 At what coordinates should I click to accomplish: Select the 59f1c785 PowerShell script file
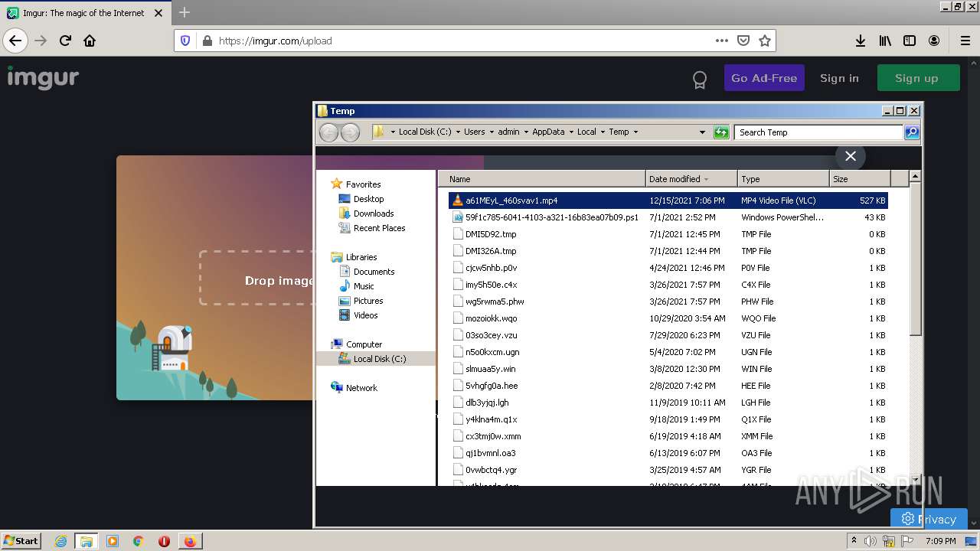[668, 217]
